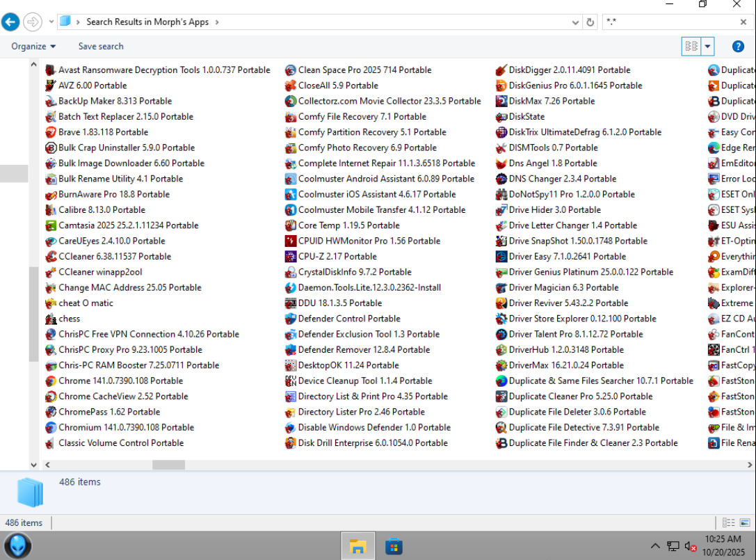Select Core Temp 1.19.5 Portable icon

[x=290, y=225]
